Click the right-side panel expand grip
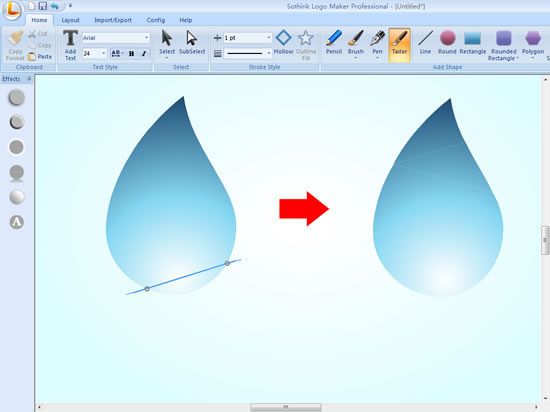Image resolution: width=550 pixels, height=412 pixels. coord(545,240)
